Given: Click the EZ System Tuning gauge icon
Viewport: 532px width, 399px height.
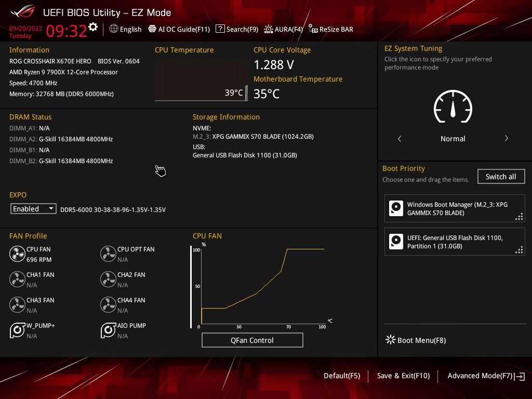Looking at the screenshot, I should pos(453,107).
